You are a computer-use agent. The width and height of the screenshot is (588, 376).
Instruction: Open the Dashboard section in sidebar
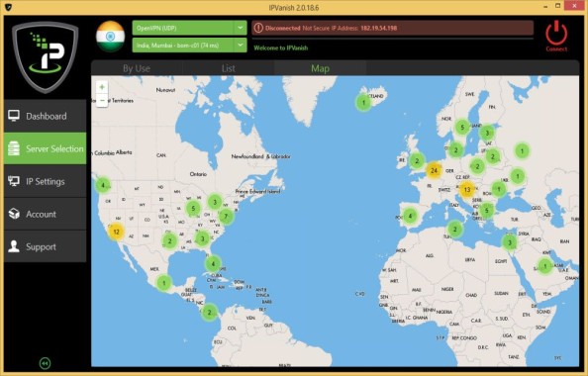(45, 116)
